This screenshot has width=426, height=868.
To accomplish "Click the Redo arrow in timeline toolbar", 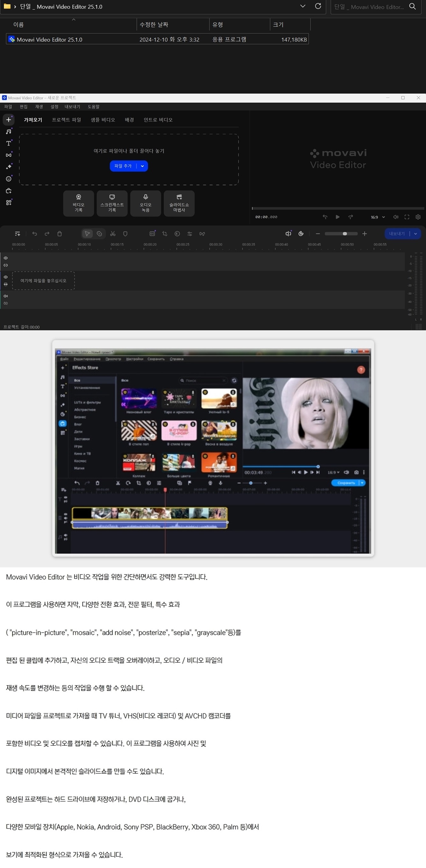I will tap(47, 233).
